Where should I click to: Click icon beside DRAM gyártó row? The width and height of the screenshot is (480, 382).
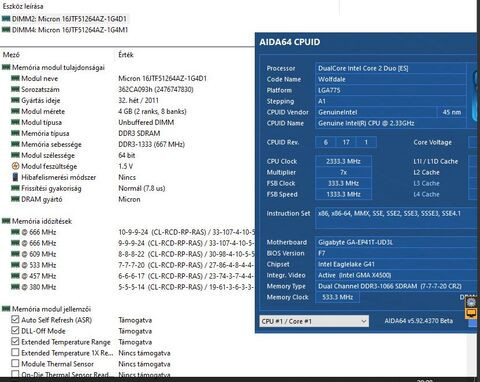coord(15,199)
